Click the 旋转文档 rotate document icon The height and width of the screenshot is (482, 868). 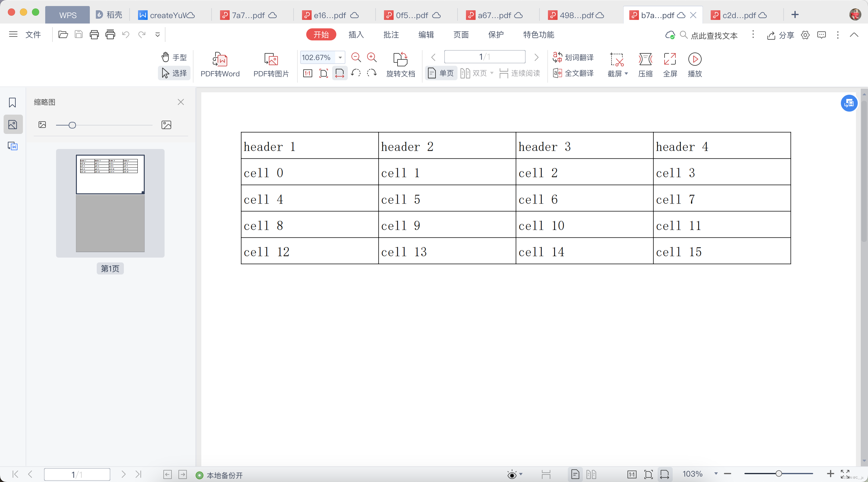pos(400,59)
